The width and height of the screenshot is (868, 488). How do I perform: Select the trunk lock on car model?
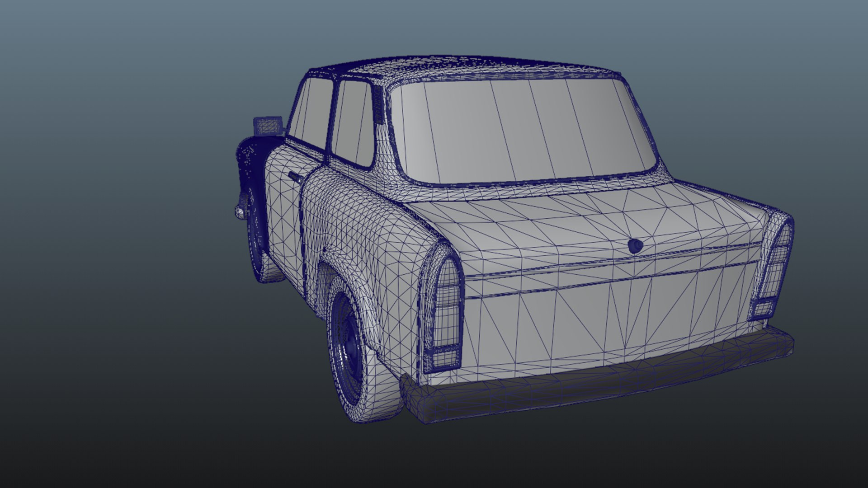[x=636, y=246]
